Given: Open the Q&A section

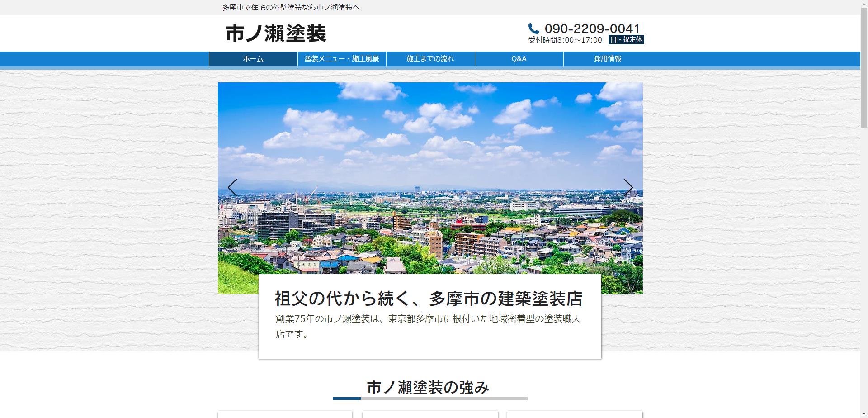Looking at the screenshot, I should click(519, 58).
